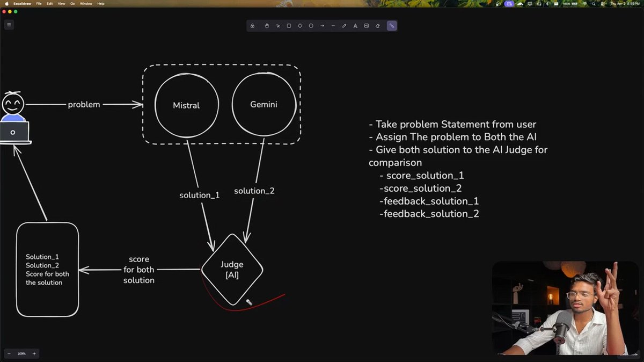The width and height of the screenshot is (644, 362).
Task: Click the Wi-Fi status icon
Action: coord(584,4)
